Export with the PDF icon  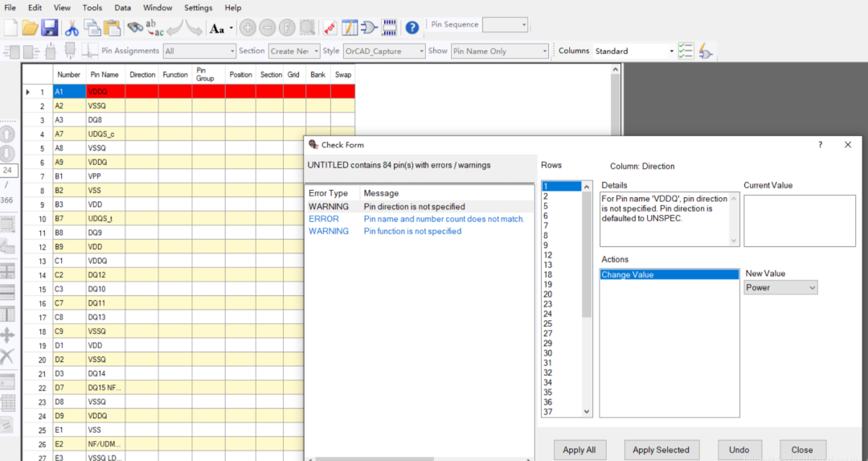[x=330, y=27]
